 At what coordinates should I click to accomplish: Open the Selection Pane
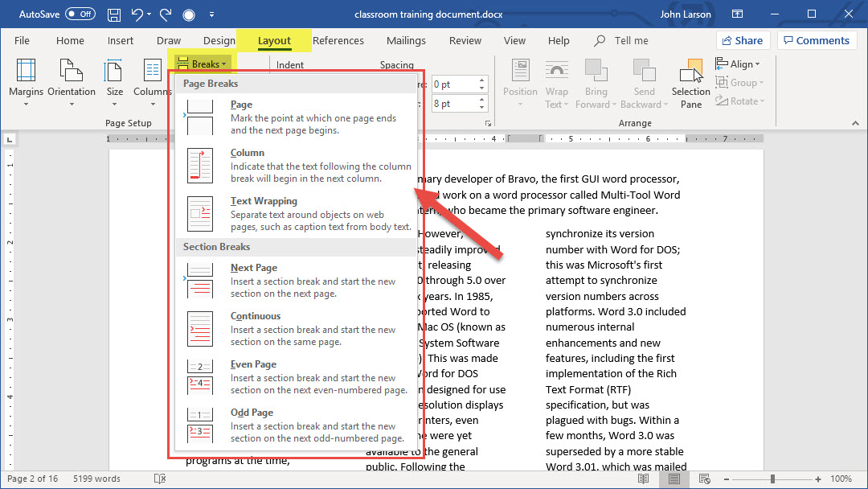click(691, 84)
